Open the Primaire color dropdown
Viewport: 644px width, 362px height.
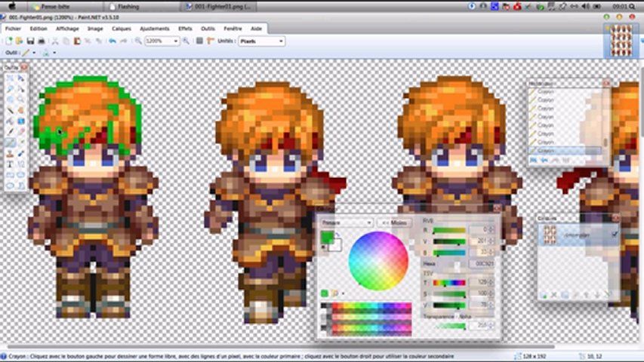[347, 222]
